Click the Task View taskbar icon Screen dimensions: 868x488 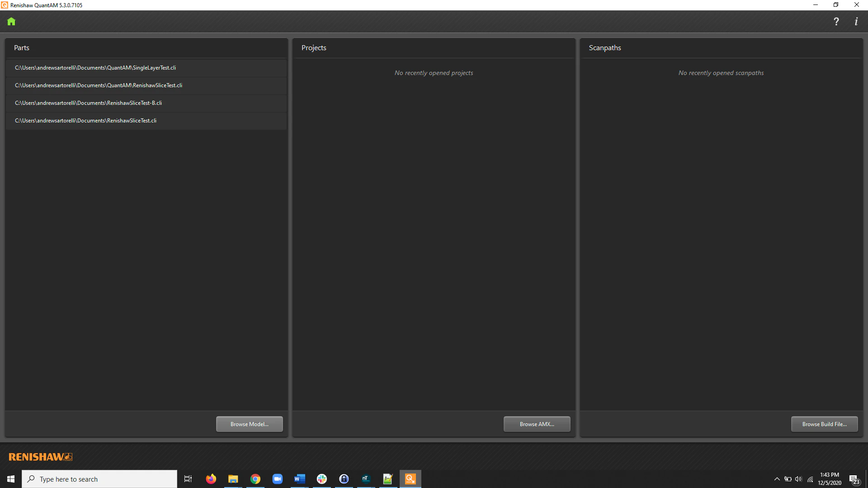pos(188,479)
